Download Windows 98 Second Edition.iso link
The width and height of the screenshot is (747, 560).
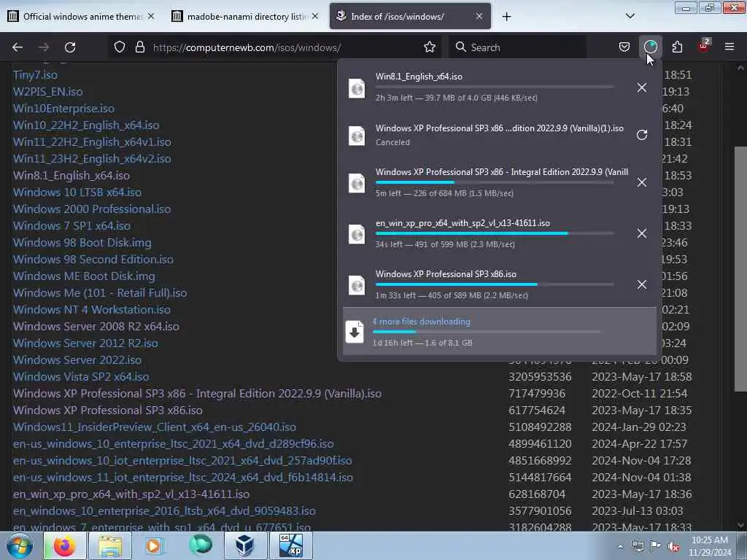93,259
